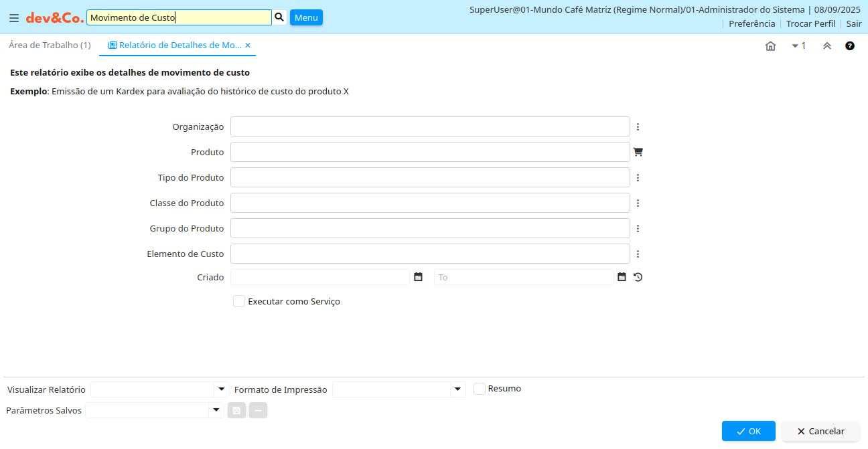Click the Organização input field
Viewport: 868px width, 449px height.
pos(430,126)
